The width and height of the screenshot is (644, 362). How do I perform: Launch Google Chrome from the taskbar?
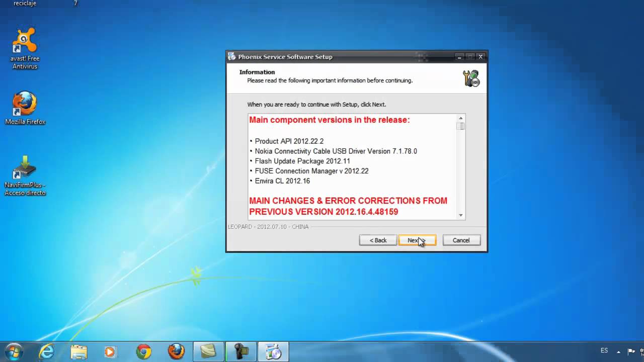pyautogui.click(x=144, y=351)
